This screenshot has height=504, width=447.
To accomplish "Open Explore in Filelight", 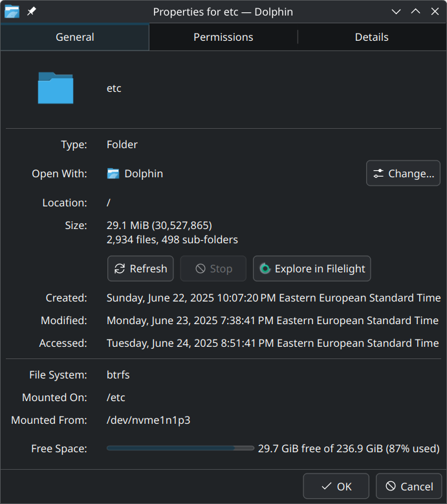I will coord(312,268).
